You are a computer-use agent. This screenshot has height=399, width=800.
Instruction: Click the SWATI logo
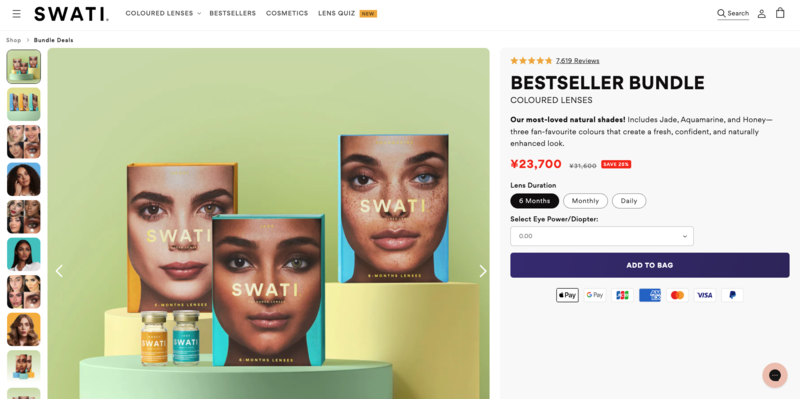click(71, 14)
